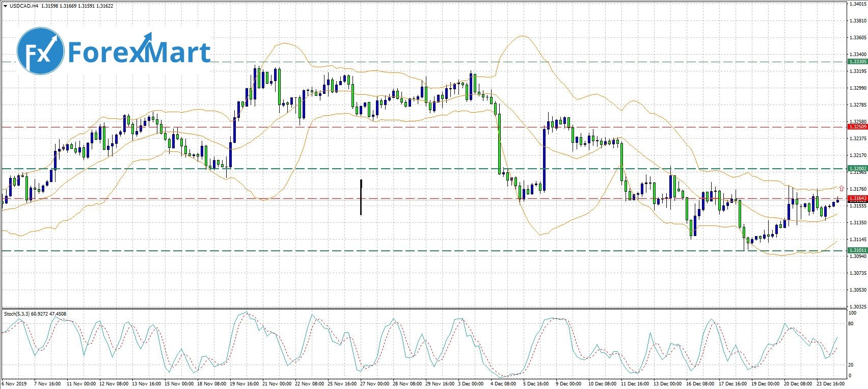Viewport: 868px width, 389px height.
Task: Select the green 1.32002 price level tag
Action: (x=857, y=168)
